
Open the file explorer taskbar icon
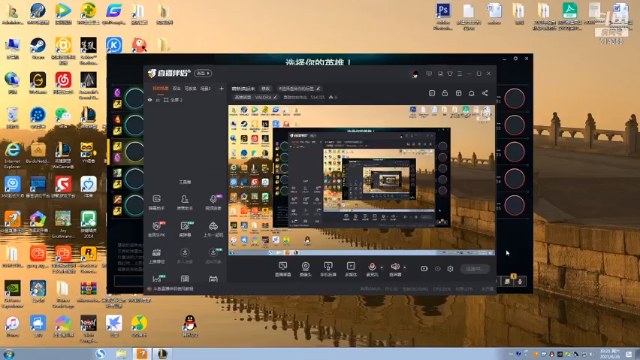(x=121, y=354)
